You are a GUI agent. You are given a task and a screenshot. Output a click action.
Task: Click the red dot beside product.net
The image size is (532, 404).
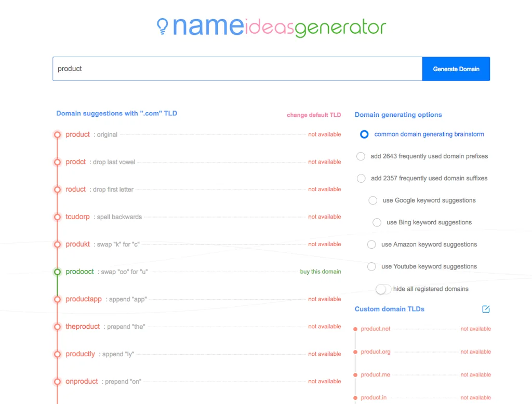[355, 328]
